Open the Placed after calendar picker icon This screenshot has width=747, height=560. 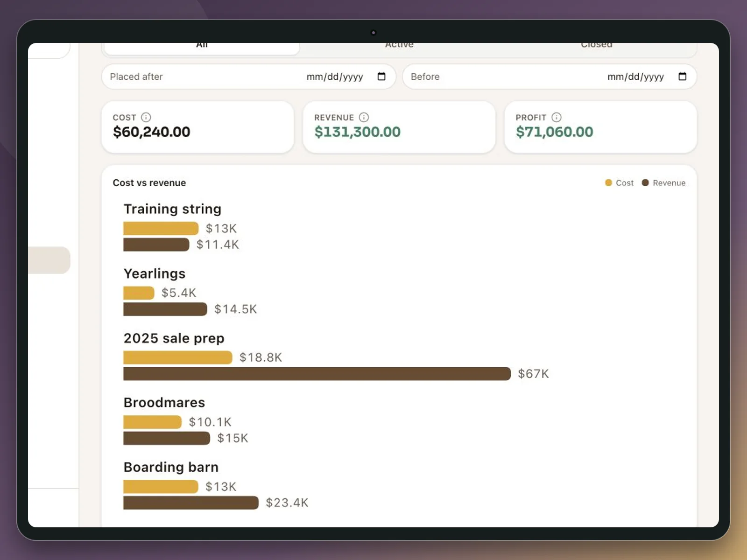pyautogui.click(x=381, y=77)
